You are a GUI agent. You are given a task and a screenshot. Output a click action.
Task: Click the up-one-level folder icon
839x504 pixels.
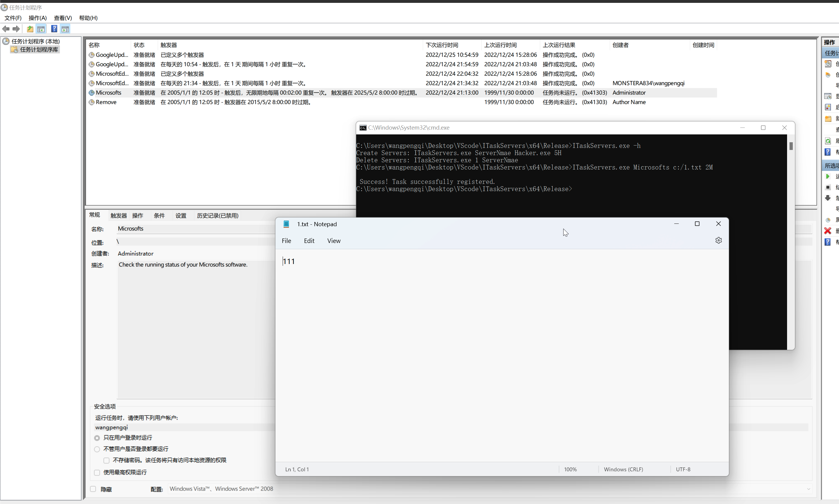click(x=30, y=29)
